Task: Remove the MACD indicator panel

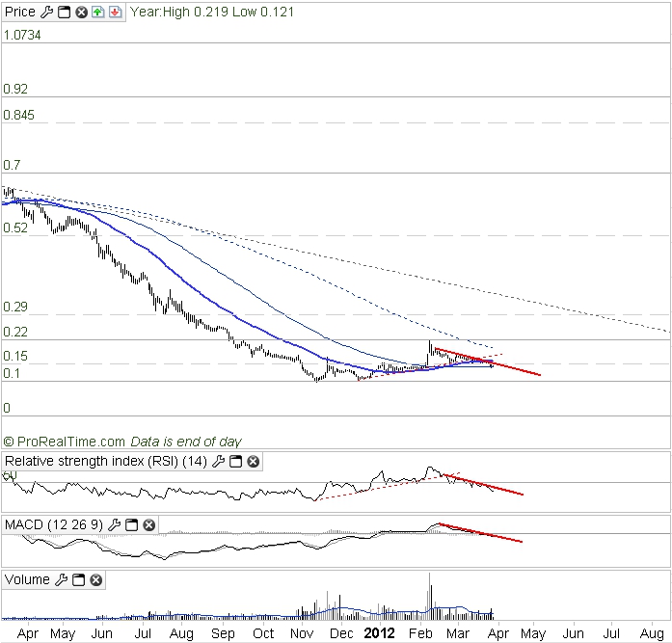Action: pyautogui.click(x=148, y=524)
